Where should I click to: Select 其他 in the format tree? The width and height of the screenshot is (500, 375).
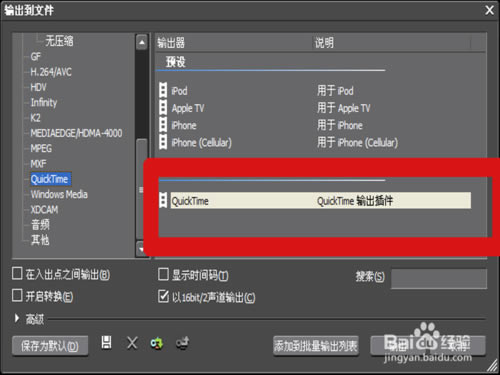pyautogui.click(x=40, y=240)
